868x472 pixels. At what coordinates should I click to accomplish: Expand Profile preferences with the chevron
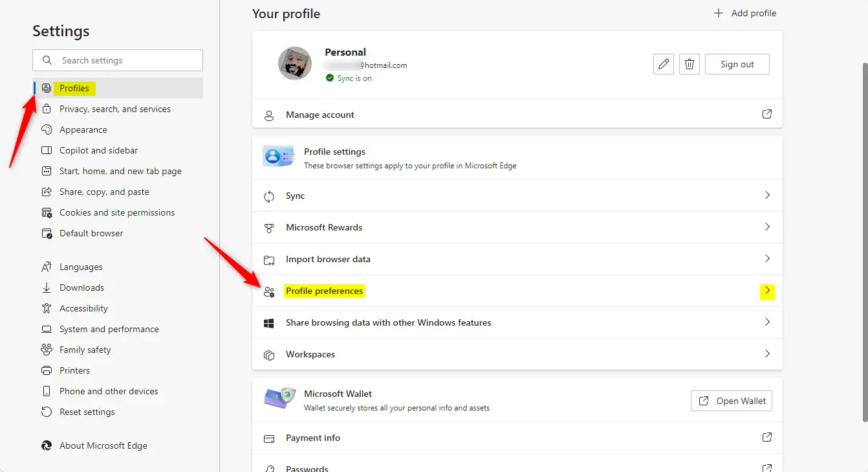[x=767, y=291]
